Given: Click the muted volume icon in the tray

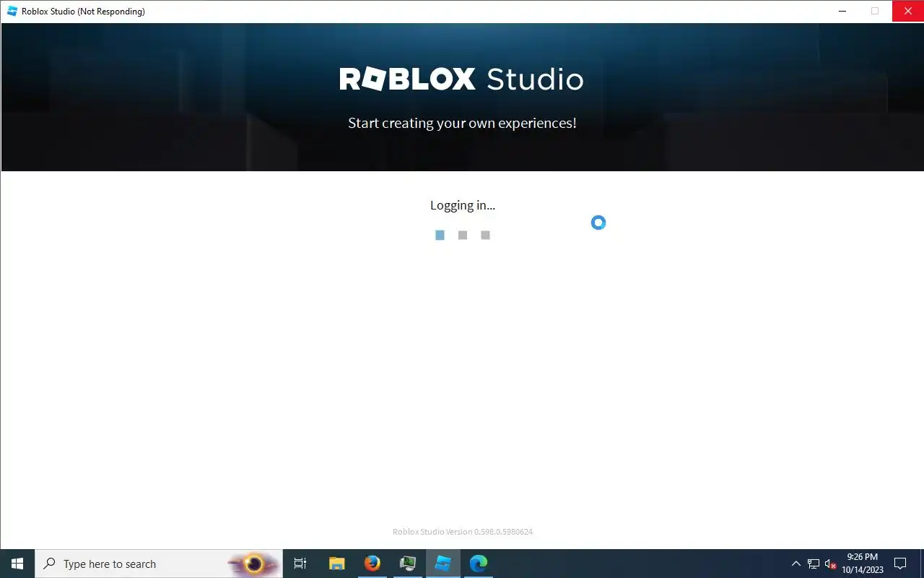Looking at the screenshot, I should point(830,564).
